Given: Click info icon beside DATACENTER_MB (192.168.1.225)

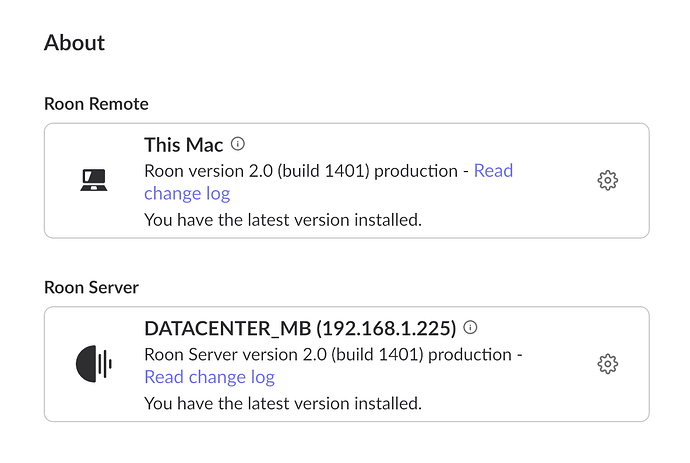Looking at the screenshot, I should [470, 327].
